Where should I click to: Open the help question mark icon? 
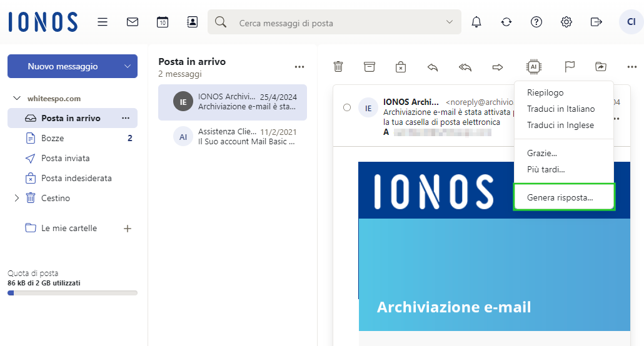point(536,22)
